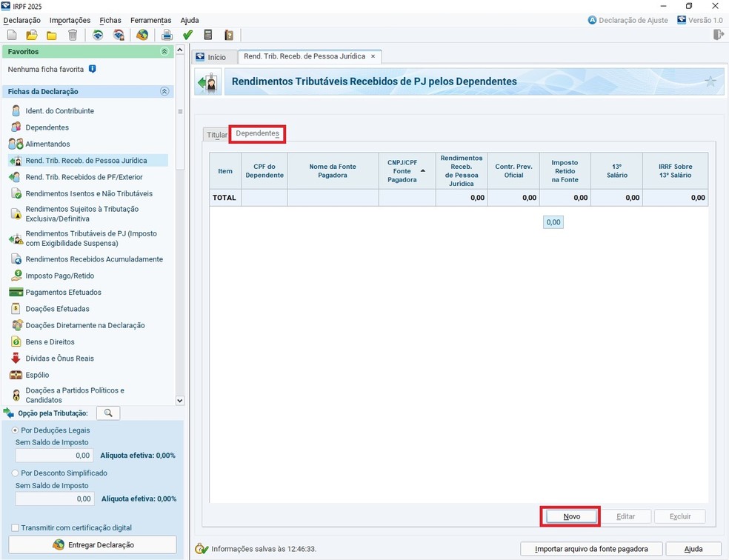The height and width of the screenshot is (560, 729).
Task: Open the Ferramentas menu
Action: click(150, 20)
